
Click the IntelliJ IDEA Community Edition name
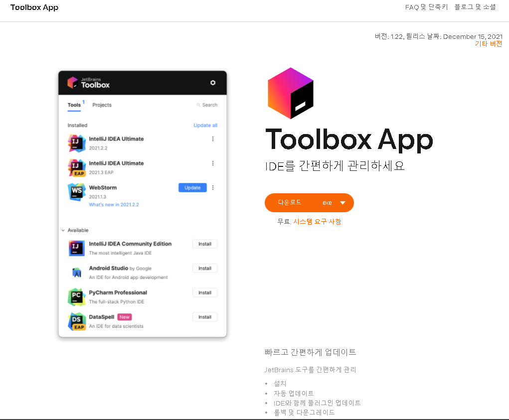click(x=130, y=244)
